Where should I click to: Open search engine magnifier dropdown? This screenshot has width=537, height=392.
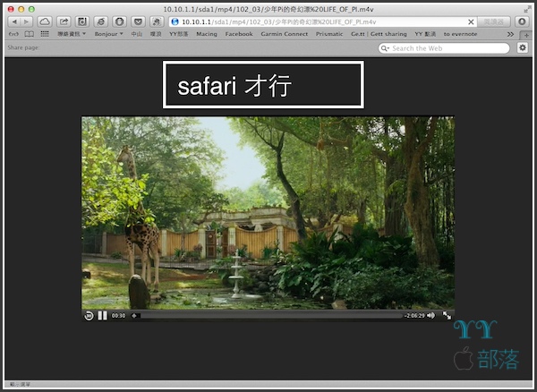pyautogui.click(x=385, y=48)
